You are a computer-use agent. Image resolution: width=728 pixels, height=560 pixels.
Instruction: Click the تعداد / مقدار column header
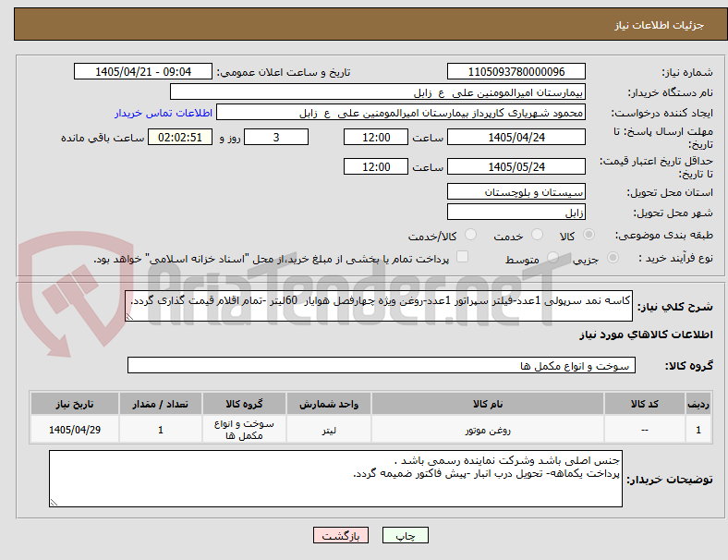tap(161, 404)
